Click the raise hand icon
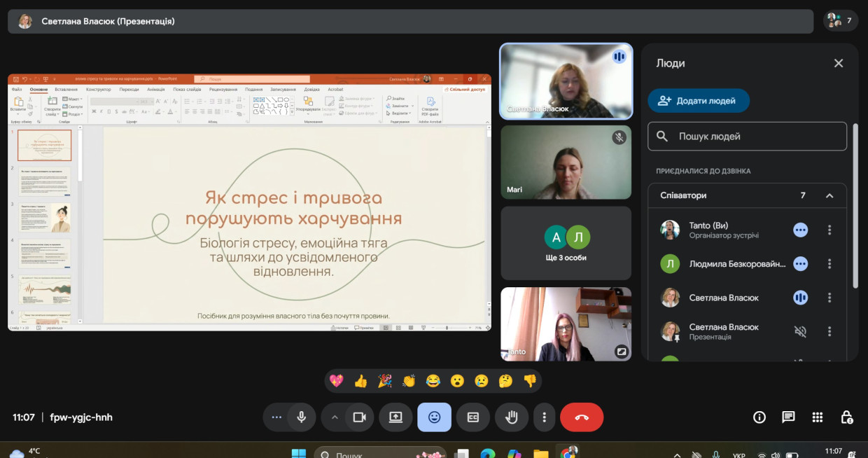The width and height of the screenshot is (868, 458). click(512, 417)
